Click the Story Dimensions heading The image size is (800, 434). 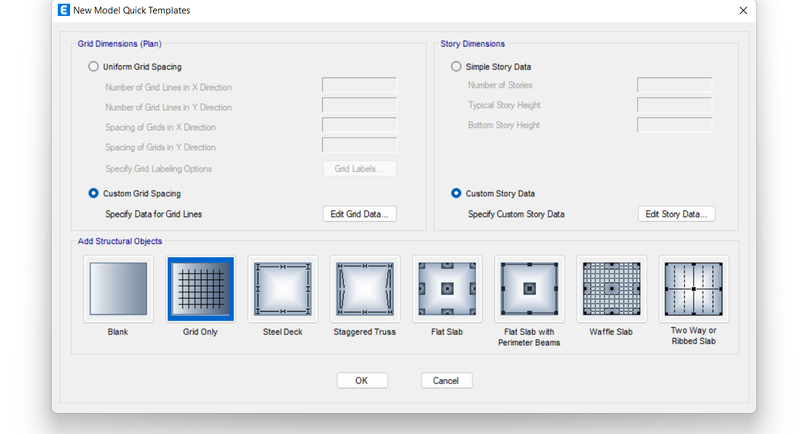(472, 44)
